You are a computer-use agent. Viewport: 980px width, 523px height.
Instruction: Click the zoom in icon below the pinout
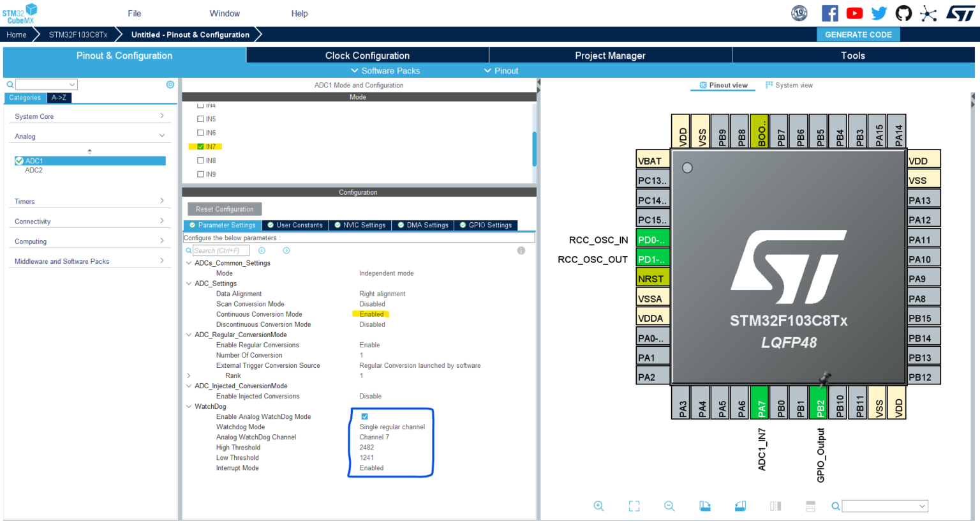click(599, 506)
